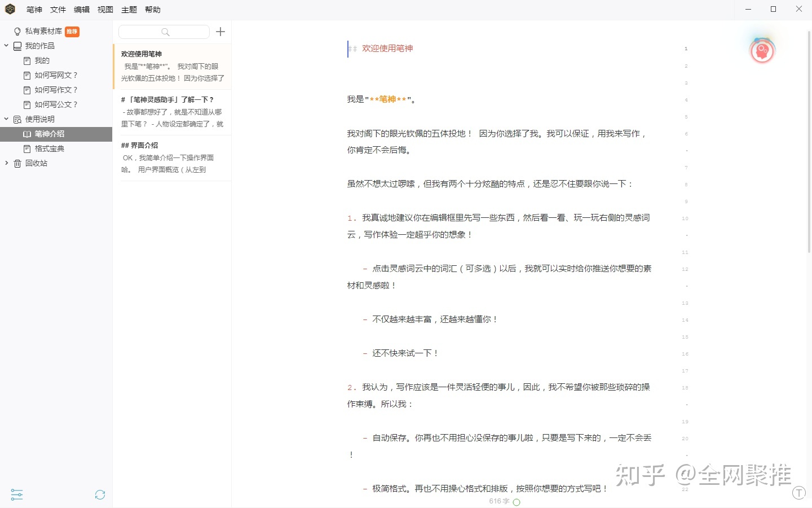
Task: Open the 如何写作文？ notebook
Action: pyautogui.click(x=56, y=90)
